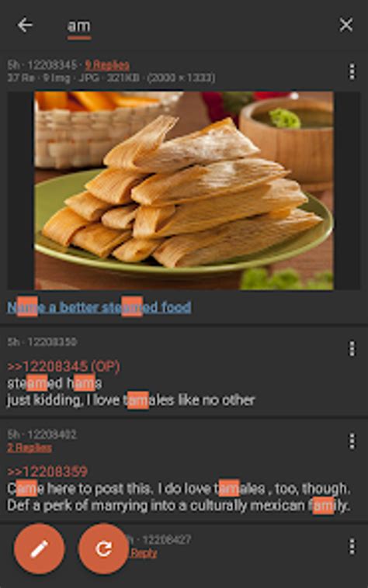The image size is (368, 588).
Task: Click the "am" search input field
Action: coord(78,26)
